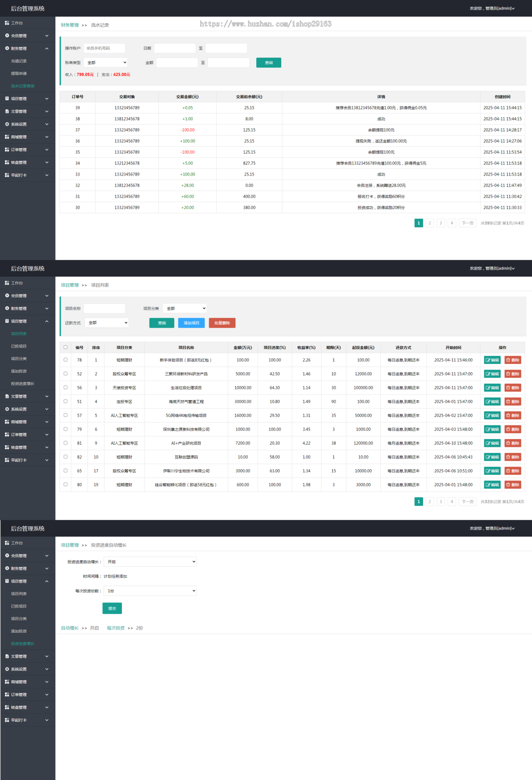Open the 每次投资份数 dropdown
The height and width of the screenshot is (780, 532).
coord(150,591)
